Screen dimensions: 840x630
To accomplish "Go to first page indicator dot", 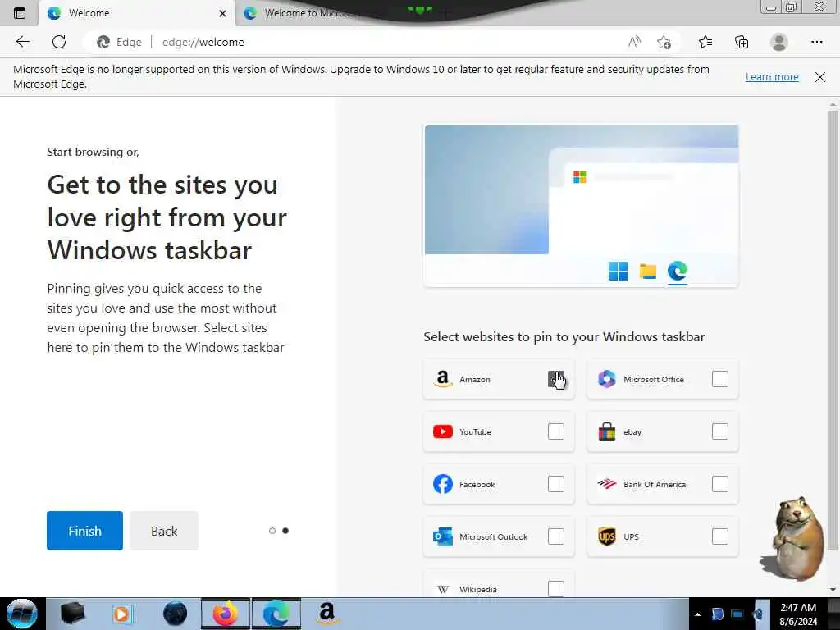I will (x=272, y=531).
